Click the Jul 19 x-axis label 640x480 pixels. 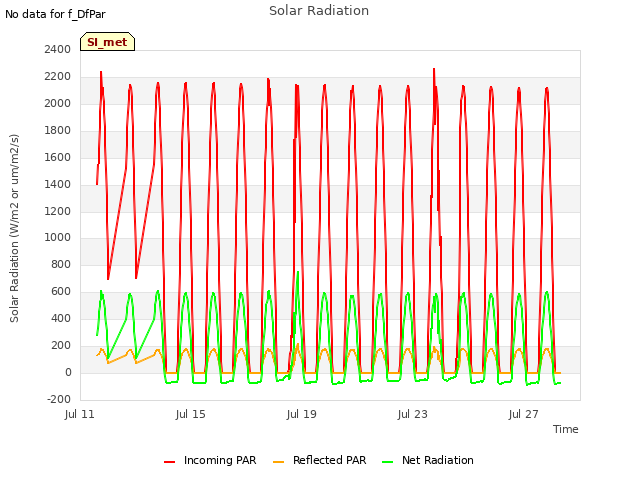point(302,414)
